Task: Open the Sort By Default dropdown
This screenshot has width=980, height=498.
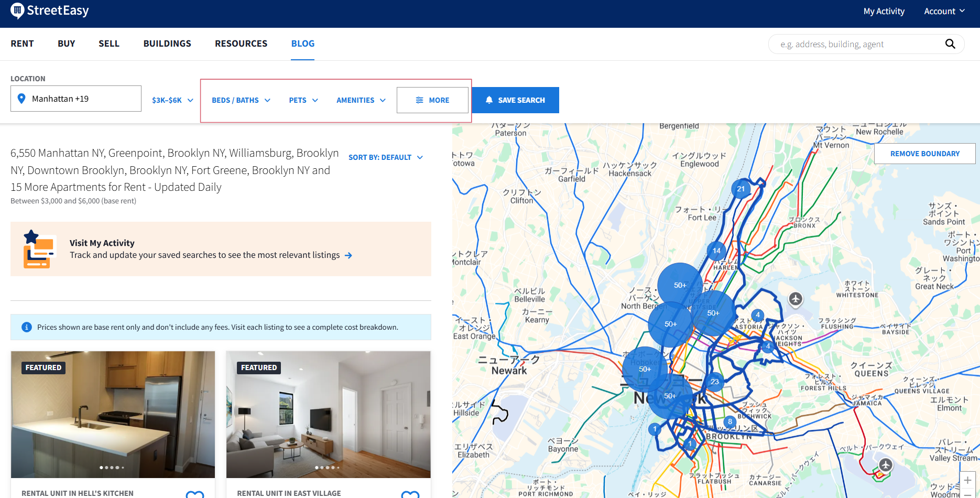Action: 385,157
